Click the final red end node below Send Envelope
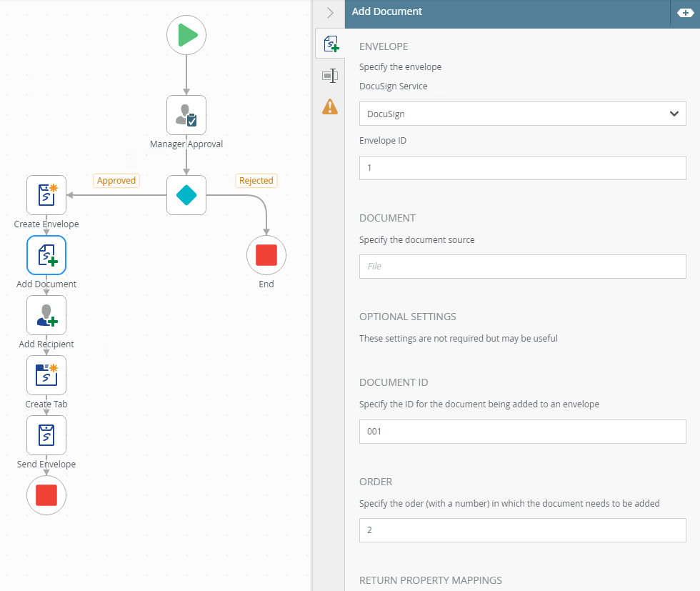Screen dimensions: 700x591 tap(46, 495)
